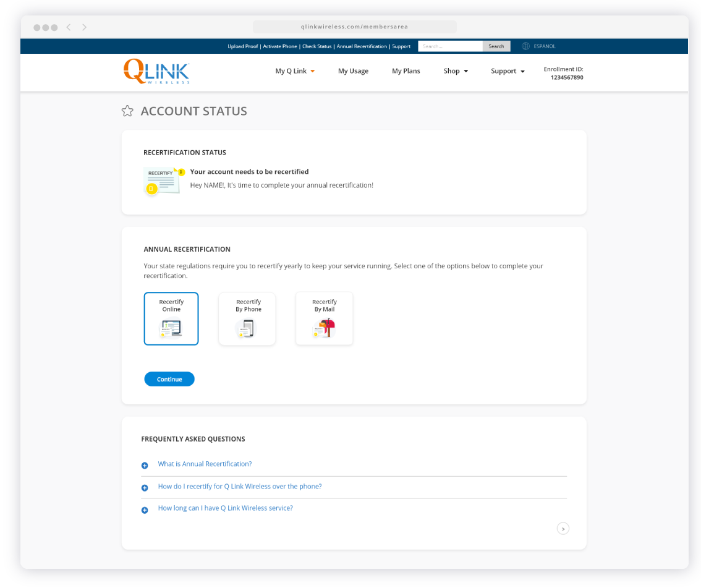
Task: Click the browser address bar
Action: [x=355, y=27]
